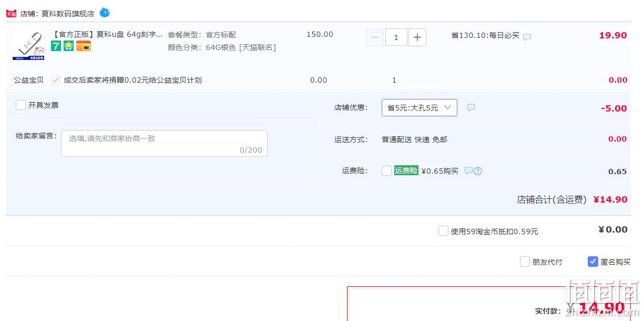
Task: Open the question mark help for 运费险
Action: coord(478,171)
